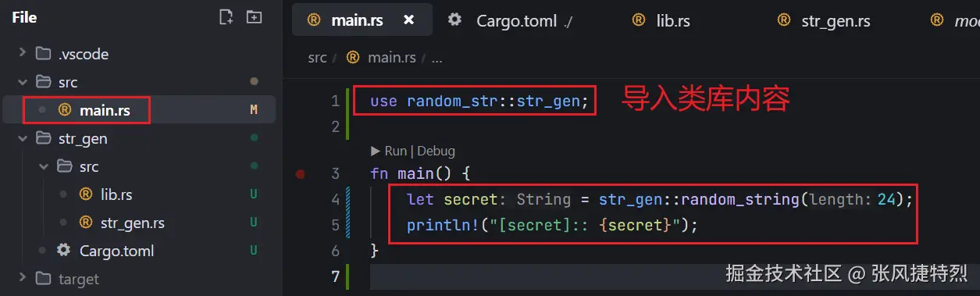Click the String type hint
Screen dimensions: 980x296
coord(543,199)
